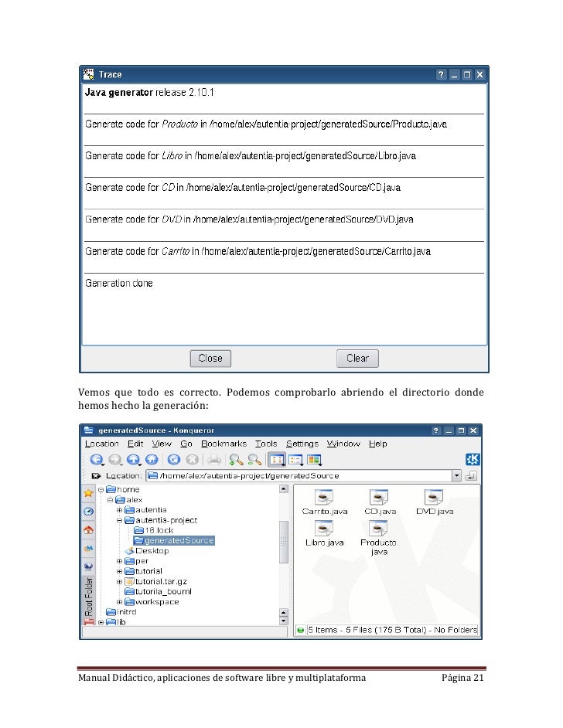This screenshot has height=728, width=563.
Task: Select the generatedSource tree folder
Action: click(x=174, y=541)
